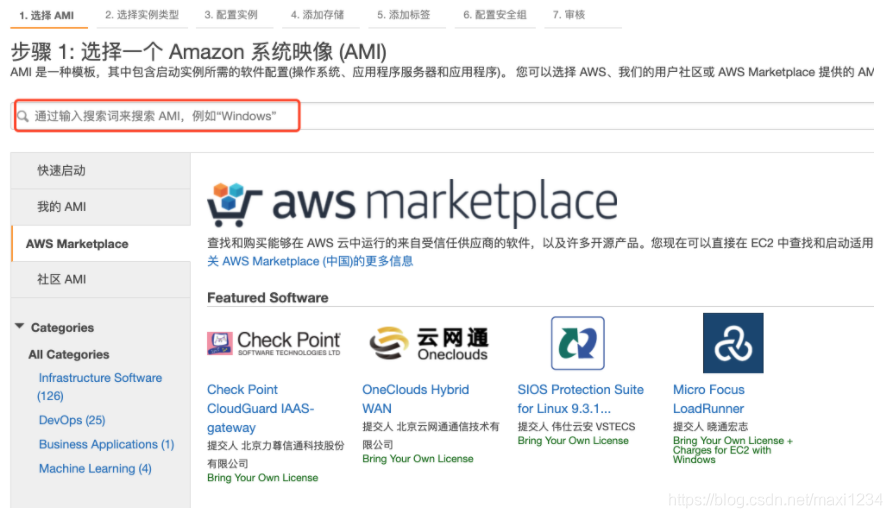Click submitter 伟仕云安 VSTECS text

[576, 427]
